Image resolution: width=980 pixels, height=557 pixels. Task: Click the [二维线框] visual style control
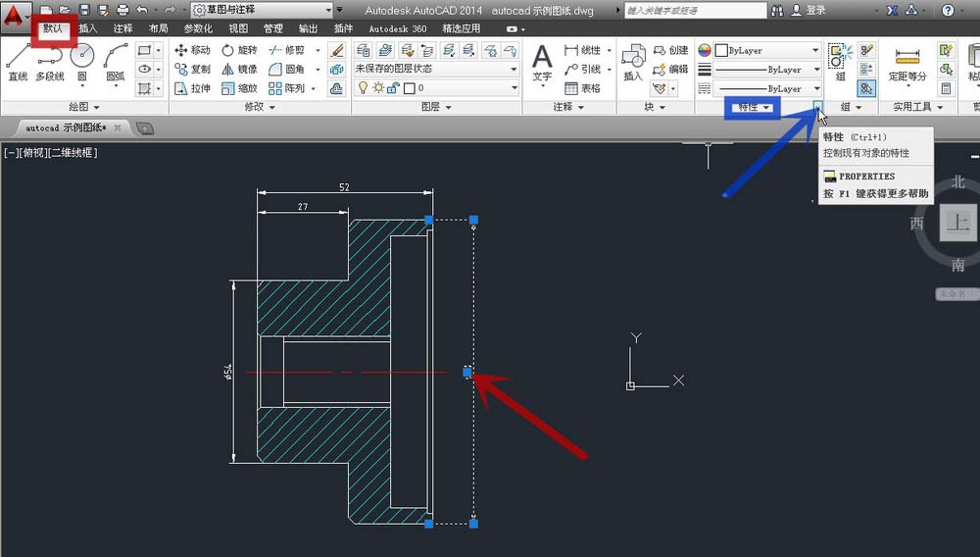point(73,153)
